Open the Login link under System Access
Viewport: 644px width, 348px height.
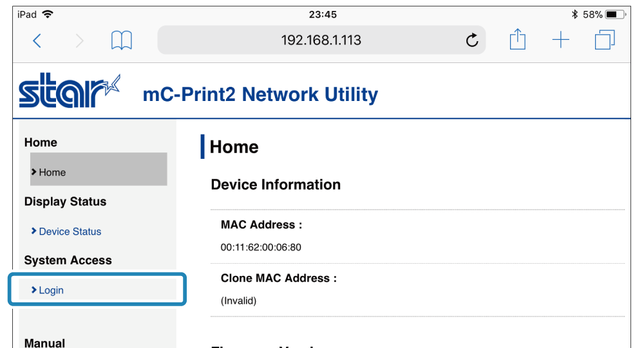(x=51, y=290)
